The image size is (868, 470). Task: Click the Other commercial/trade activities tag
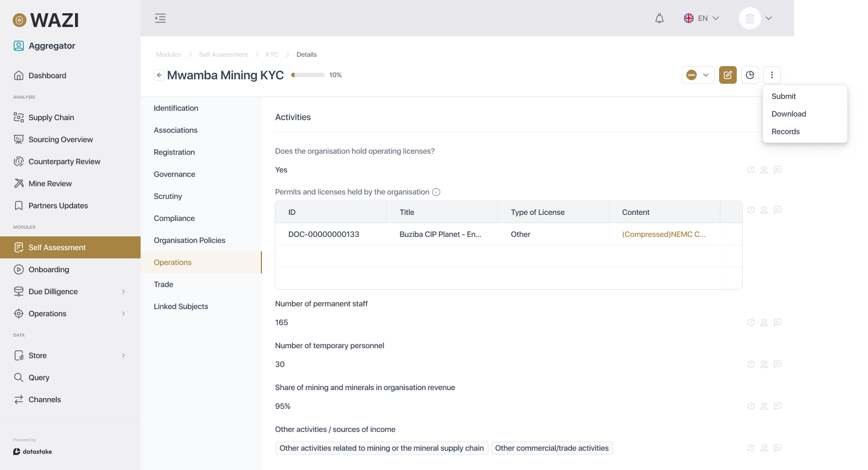click(552, 448)
